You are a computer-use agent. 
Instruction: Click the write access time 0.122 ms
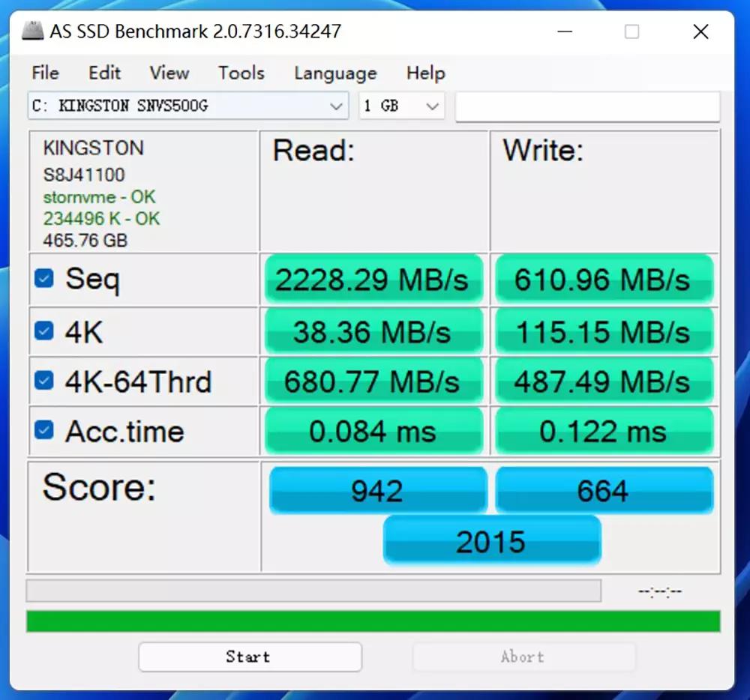pyautogui.click(x=604, y=431)
